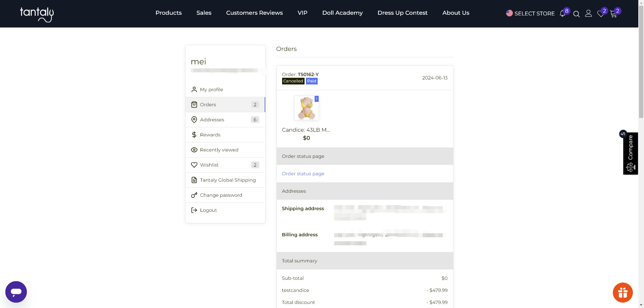Image resolution: width=644 pixels, height=308 pixels.
Task: Click the Orders bag icon in sidebar
Action: point(194,105)
